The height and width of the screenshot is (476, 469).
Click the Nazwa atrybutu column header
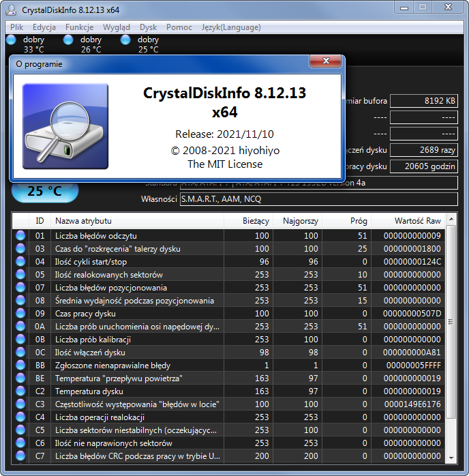coord(137,221)
